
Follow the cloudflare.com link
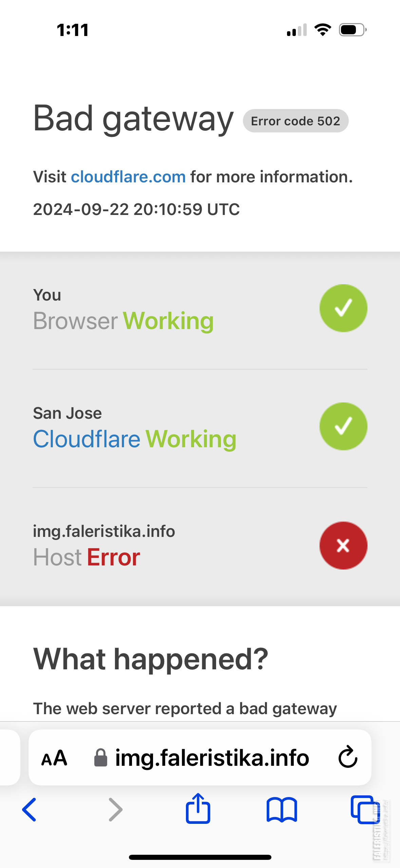(128, 177)
